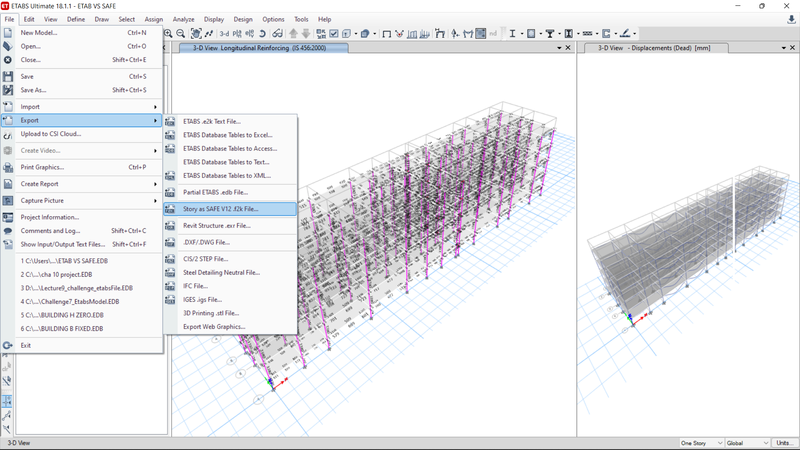This screenshot has width=800, height=450.
Task: Click the I-section frame design icon
Action: [512, 34]
